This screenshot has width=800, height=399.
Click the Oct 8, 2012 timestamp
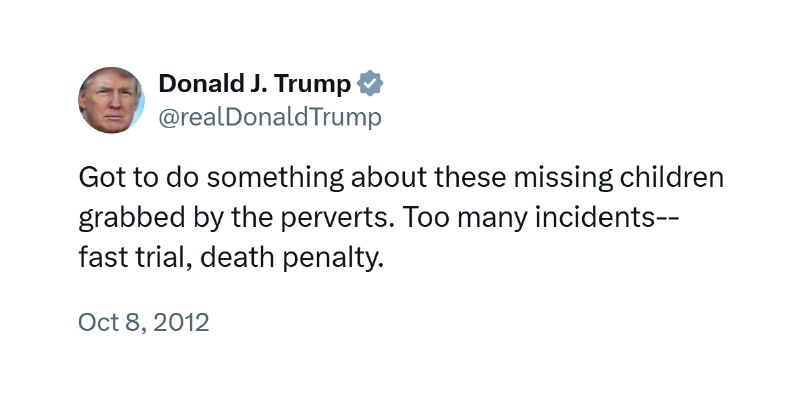click(x=143, y=323)
